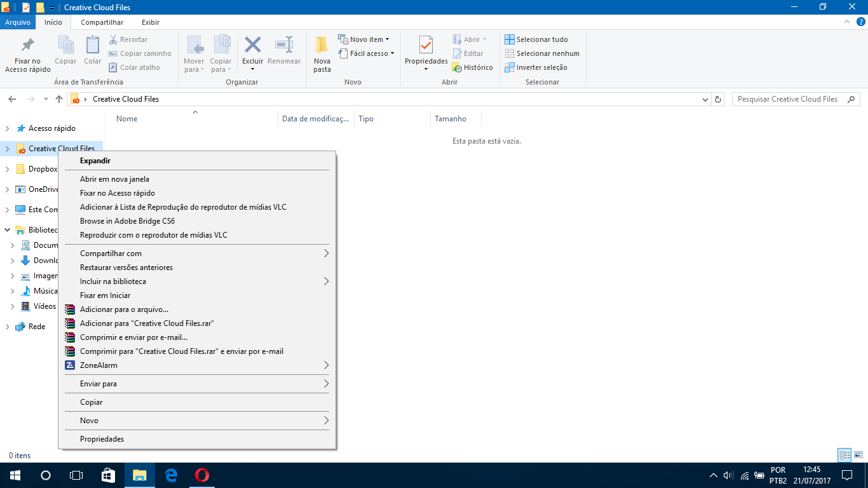The height and width of the screenshot is (488, 868).
Task: Expand the Rede tree node
Action: point(7,327)
